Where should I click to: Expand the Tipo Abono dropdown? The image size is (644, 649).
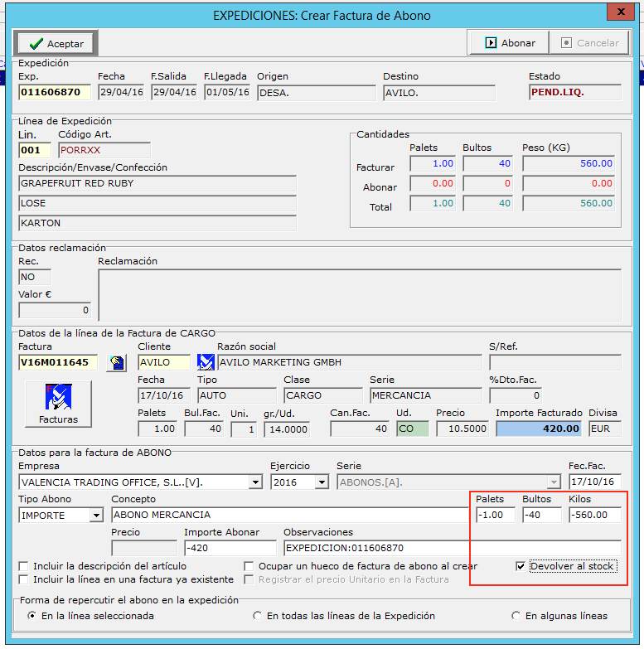96,515
